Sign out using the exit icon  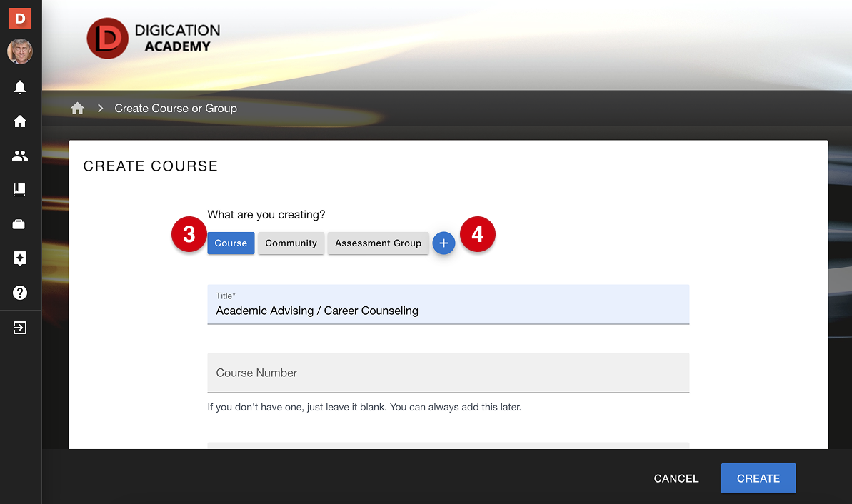pos(19,327)
